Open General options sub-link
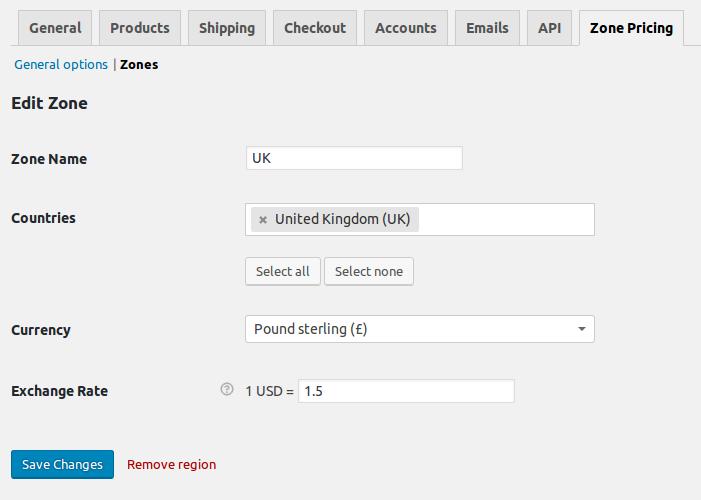 point(61,64)
